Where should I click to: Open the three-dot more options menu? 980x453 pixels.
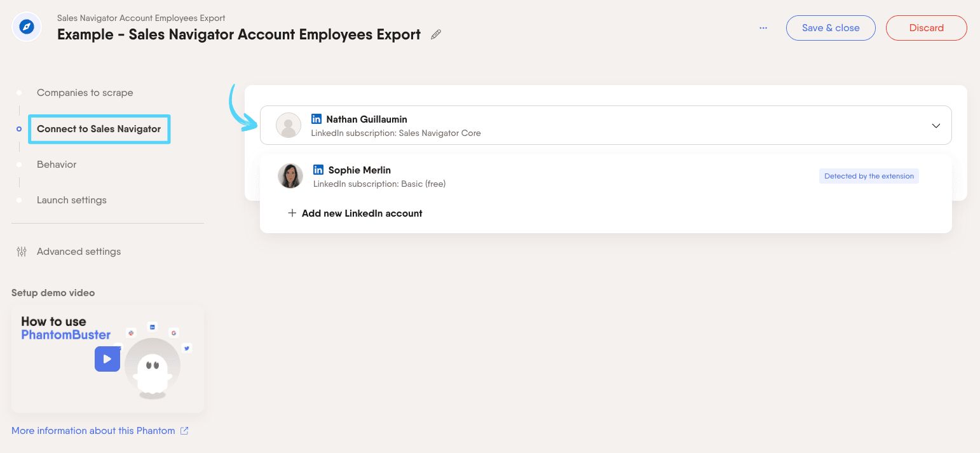pos(763,28)
